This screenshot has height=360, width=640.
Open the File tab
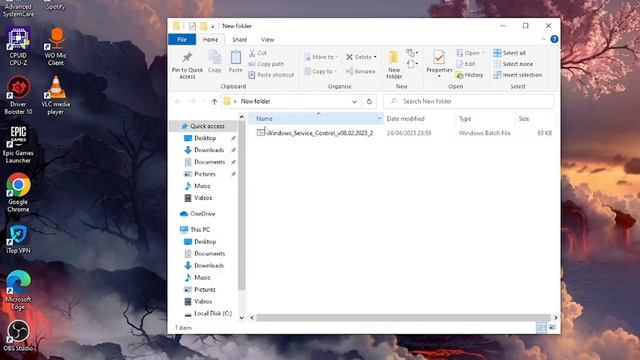[182, 40]
